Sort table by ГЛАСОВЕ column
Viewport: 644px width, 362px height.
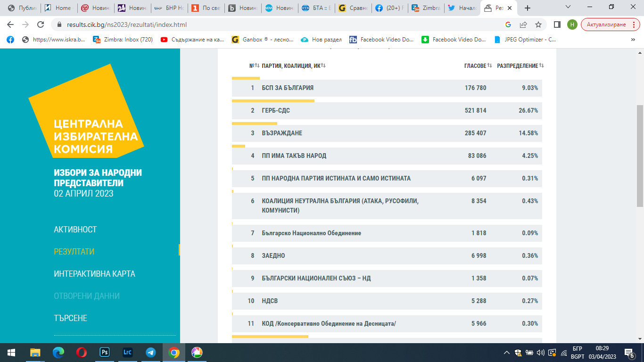coord(478,66)
